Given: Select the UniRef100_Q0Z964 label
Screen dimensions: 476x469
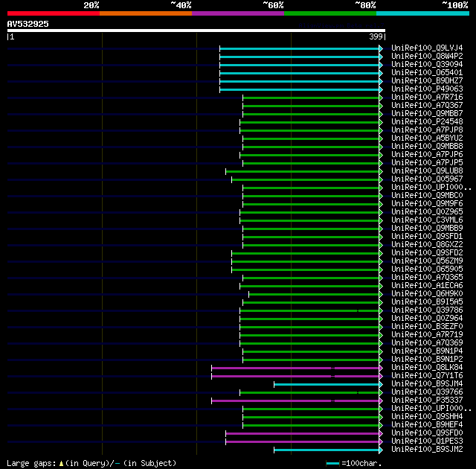Looking at the screenshot, I should (x=427, y=319).
